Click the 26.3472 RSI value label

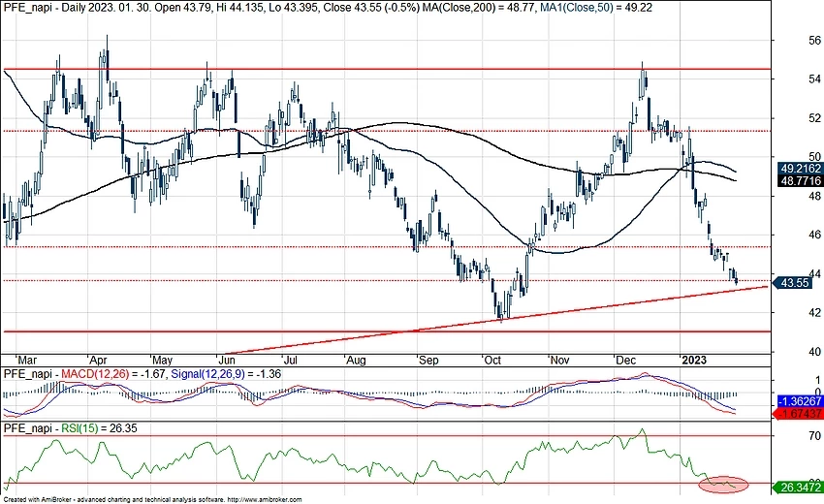[798, 488]
